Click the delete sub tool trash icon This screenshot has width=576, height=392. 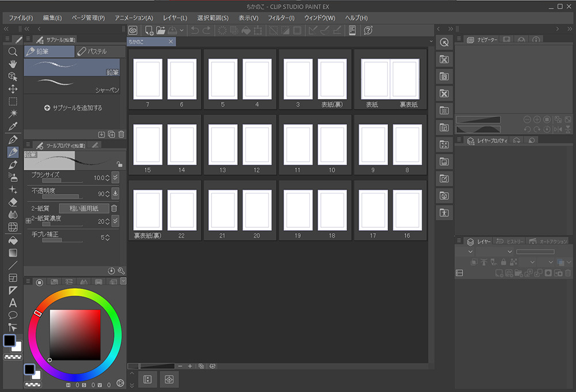point(121,134)
